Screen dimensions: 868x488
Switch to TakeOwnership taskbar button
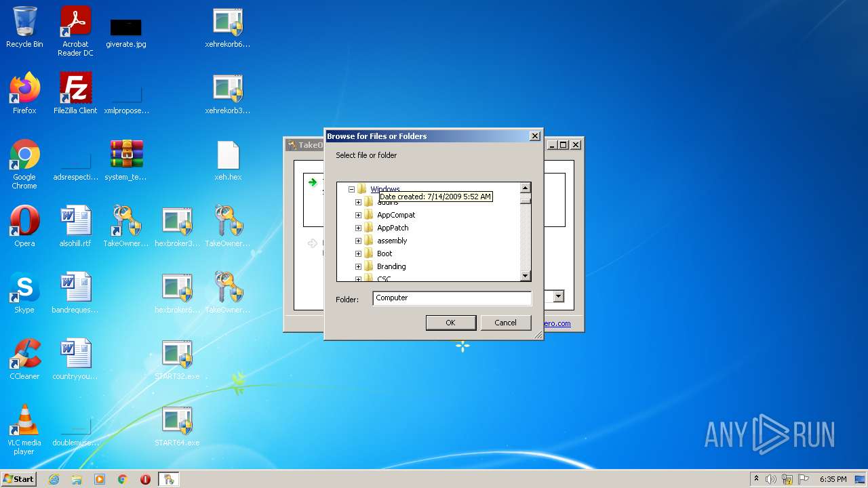(169, 479)
